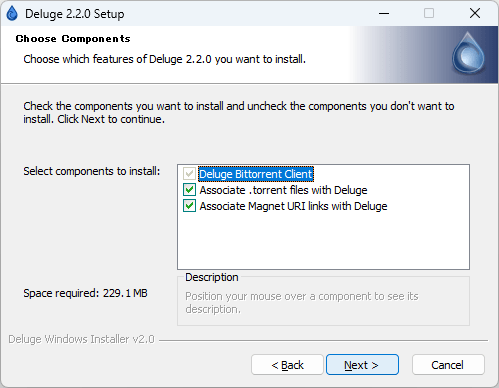Image resolution: width=499 pixels, height=388 pixels.
Task: Click Deluge Windows Installer v2.0 branding text
Action: (x=81, y=339)
